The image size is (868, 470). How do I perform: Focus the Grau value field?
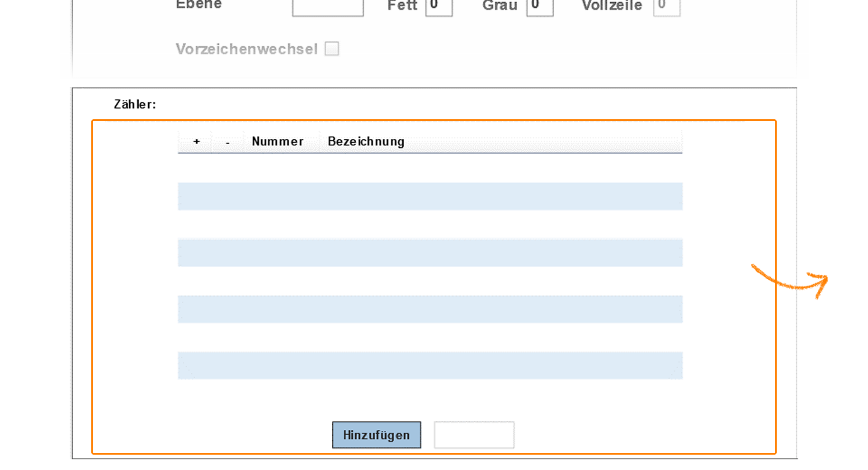click(x=539, y=7)
